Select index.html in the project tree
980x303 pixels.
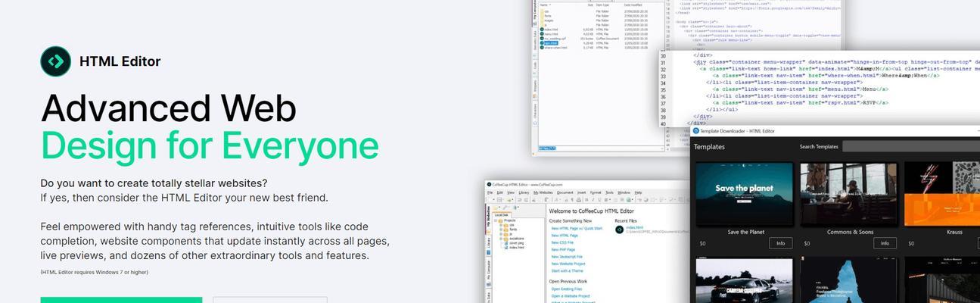pyautogui.click(x=515, y=247)
